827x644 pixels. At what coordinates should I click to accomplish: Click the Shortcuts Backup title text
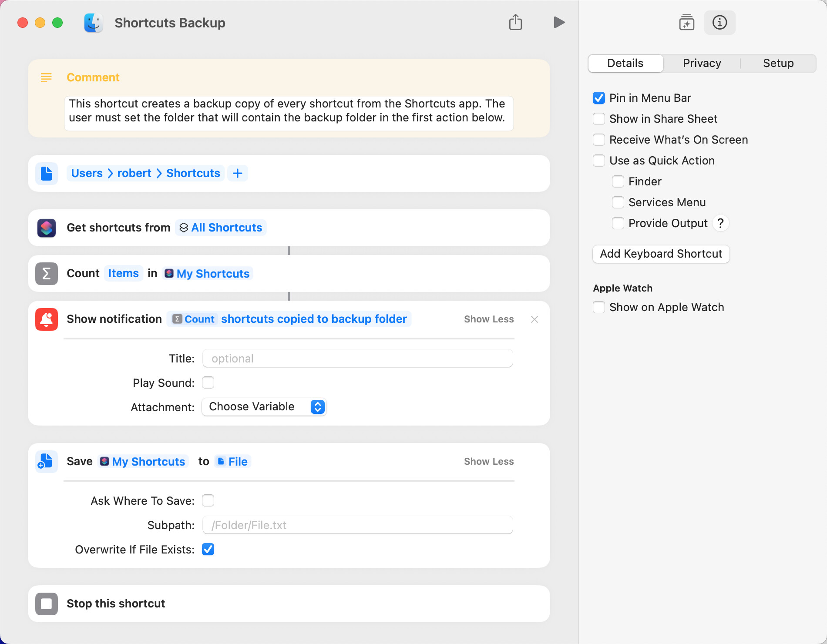[x=170, y=23]
